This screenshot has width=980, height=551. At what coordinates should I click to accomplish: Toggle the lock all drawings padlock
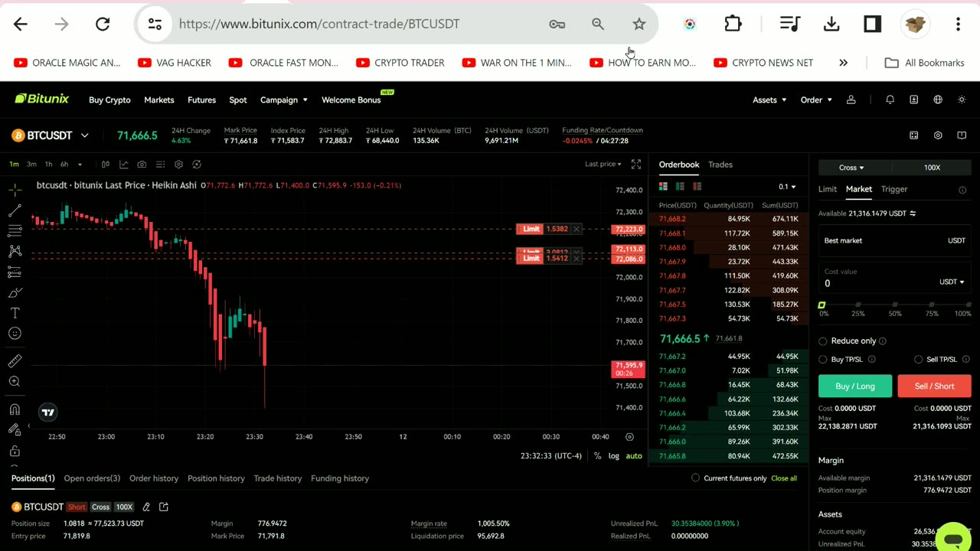15,451
